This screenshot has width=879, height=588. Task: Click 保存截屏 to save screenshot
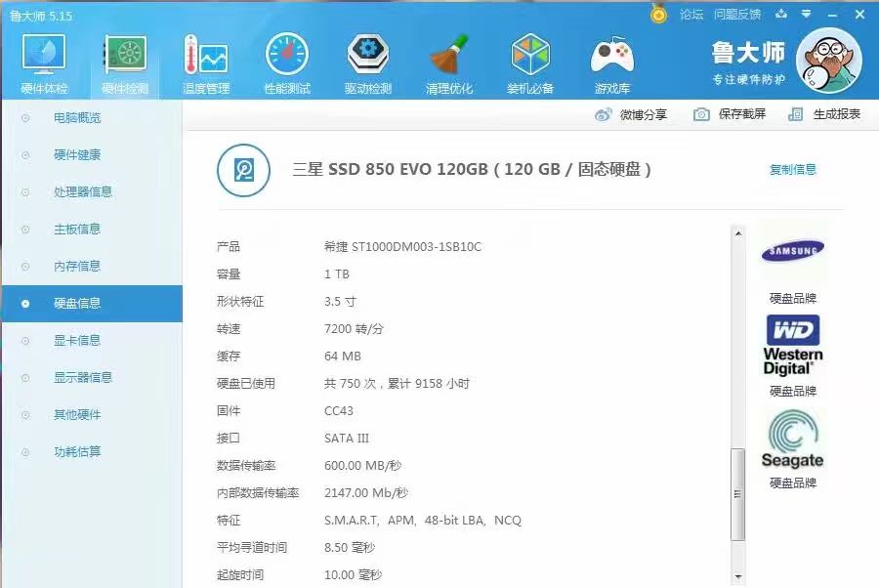point(730,114)
